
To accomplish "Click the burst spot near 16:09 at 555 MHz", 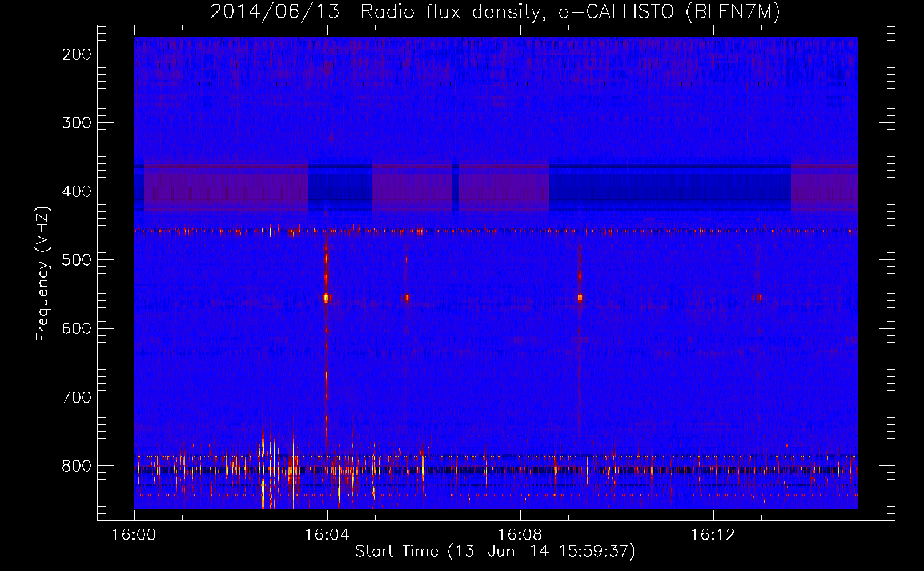I will [580, 297].
